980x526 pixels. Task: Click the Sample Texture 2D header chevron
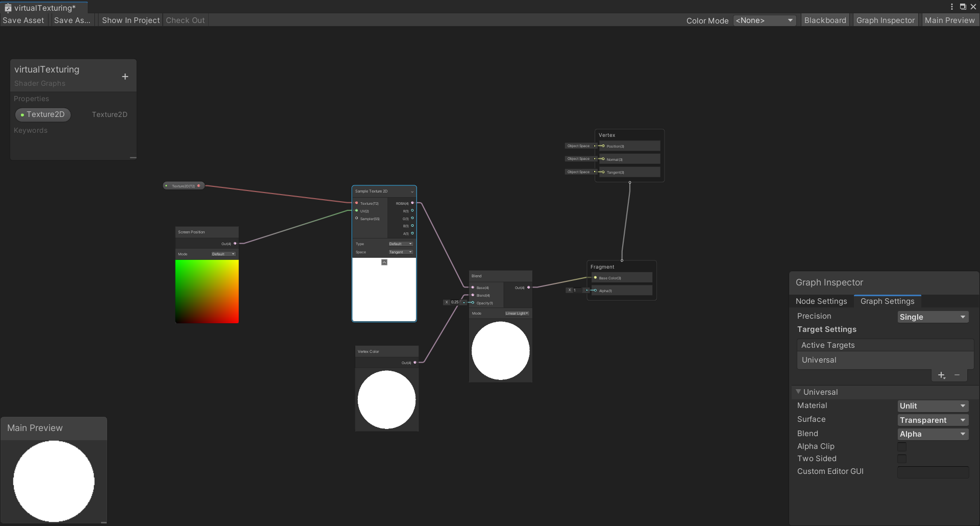(412, 192)
